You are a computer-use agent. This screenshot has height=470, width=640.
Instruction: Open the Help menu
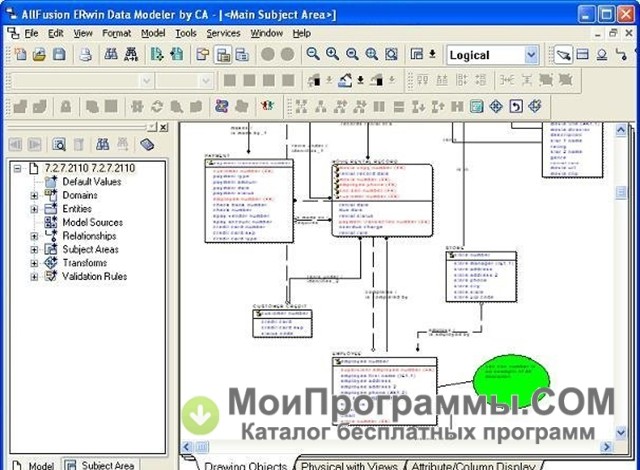point(302,33)
